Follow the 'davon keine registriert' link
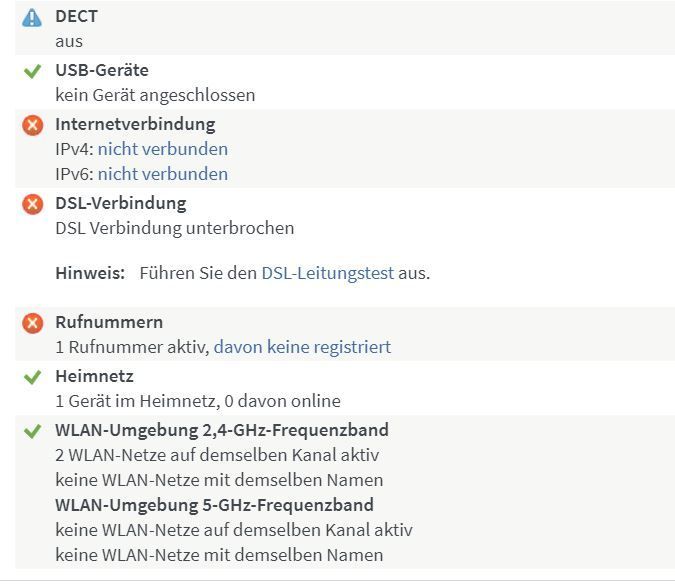675x584 pixels. coord(302,347)
